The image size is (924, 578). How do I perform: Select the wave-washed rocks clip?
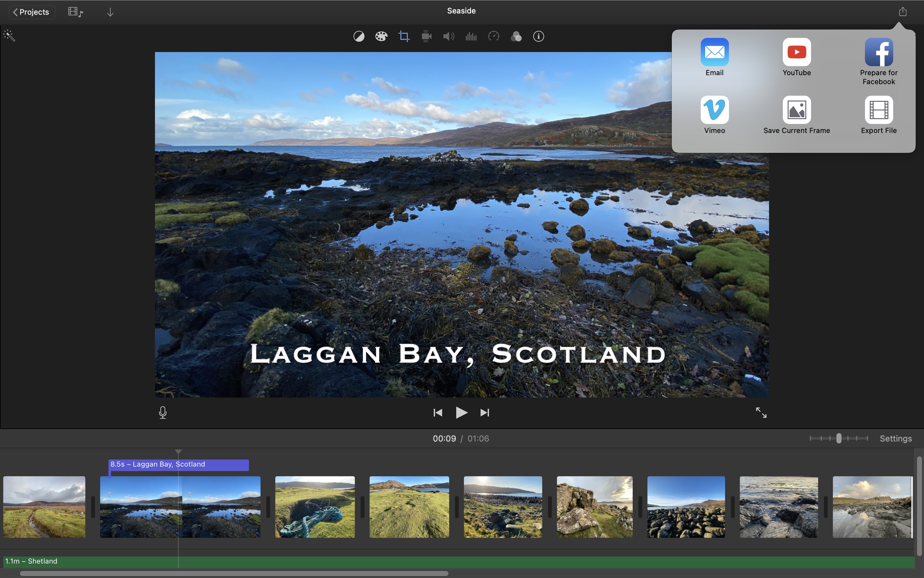pos(779,507)
